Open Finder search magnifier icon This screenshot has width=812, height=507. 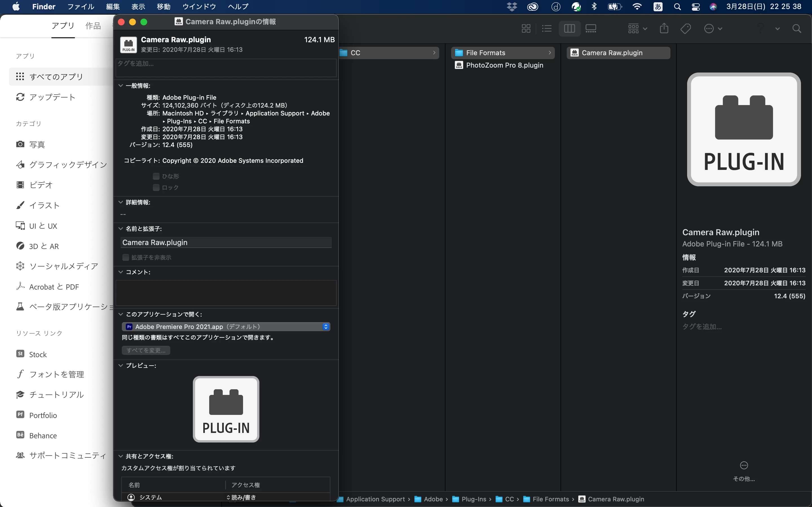pos(796,28)
